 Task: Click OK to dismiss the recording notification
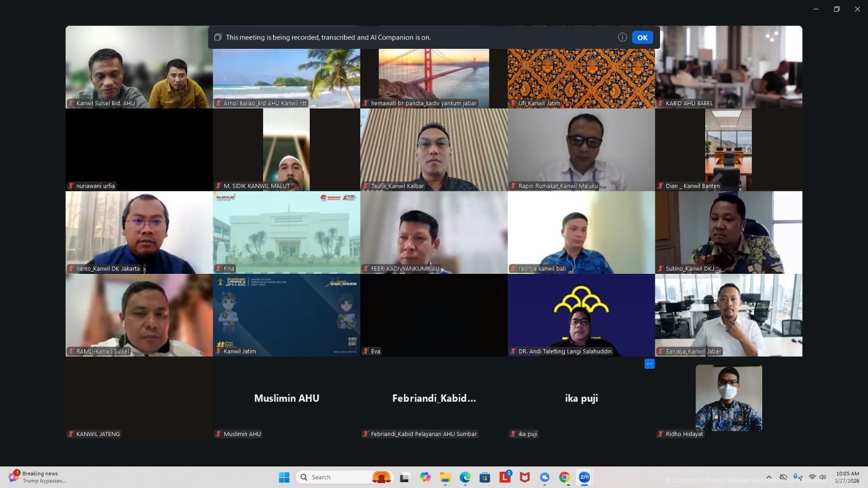[642, 37]
